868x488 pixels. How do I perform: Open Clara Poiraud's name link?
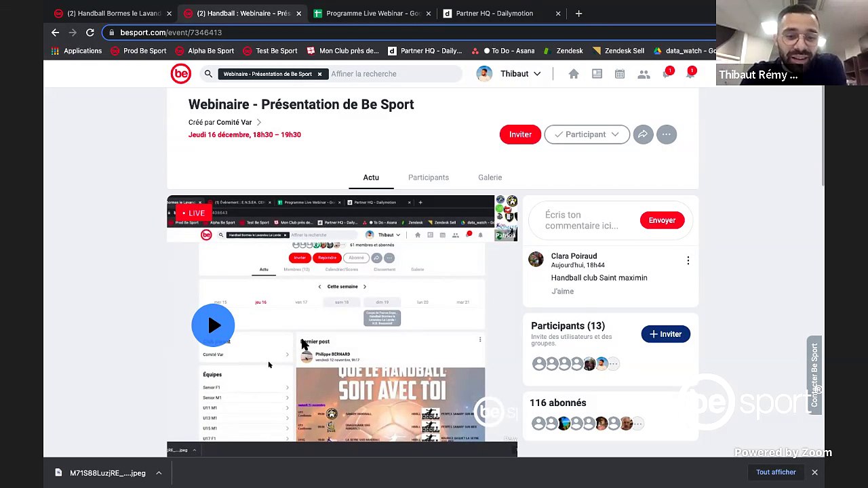(574, 256)
